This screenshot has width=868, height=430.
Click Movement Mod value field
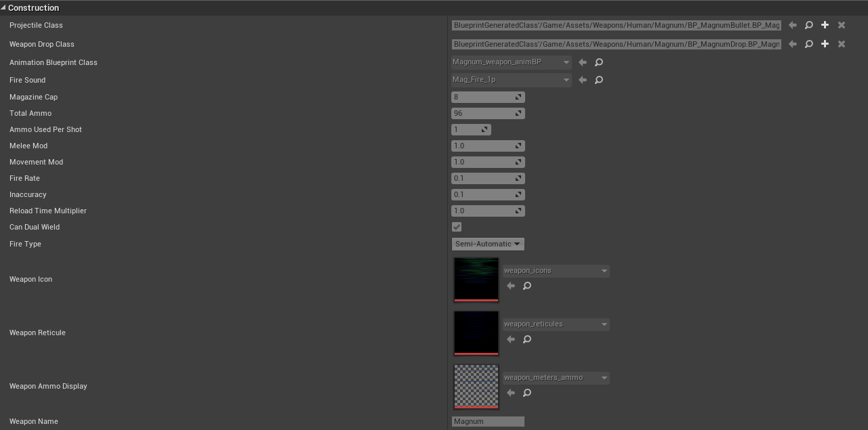(x=488, y=162)
